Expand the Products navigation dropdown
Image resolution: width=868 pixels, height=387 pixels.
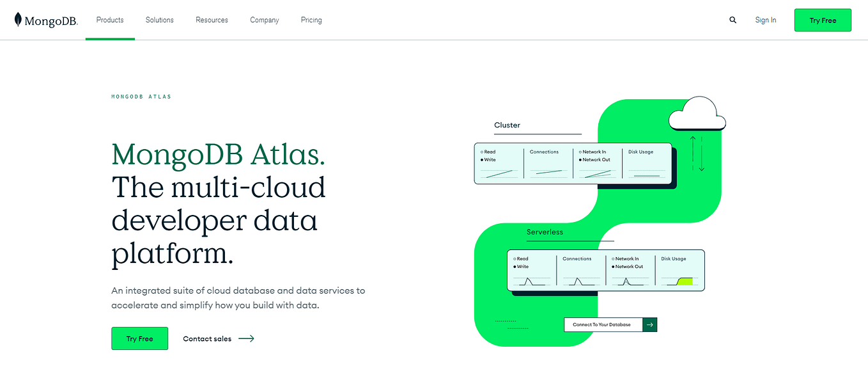(109, 20)
